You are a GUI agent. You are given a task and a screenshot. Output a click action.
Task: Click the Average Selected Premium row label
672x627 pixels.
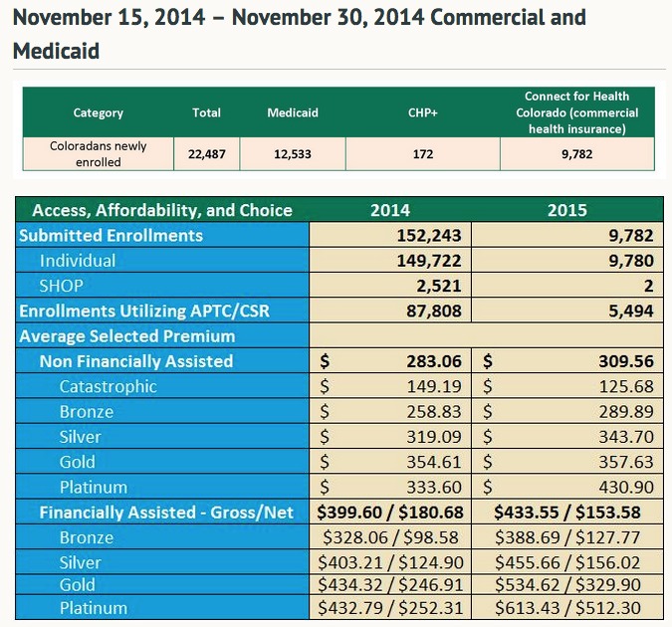[x=126, y=336]
